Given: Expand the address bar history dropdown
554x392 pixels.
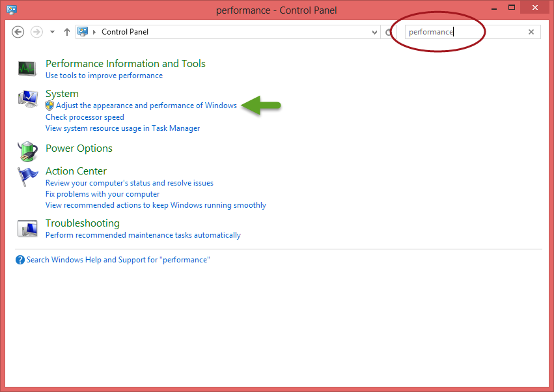Looking at the screenshot, I should tap(374, 32).
